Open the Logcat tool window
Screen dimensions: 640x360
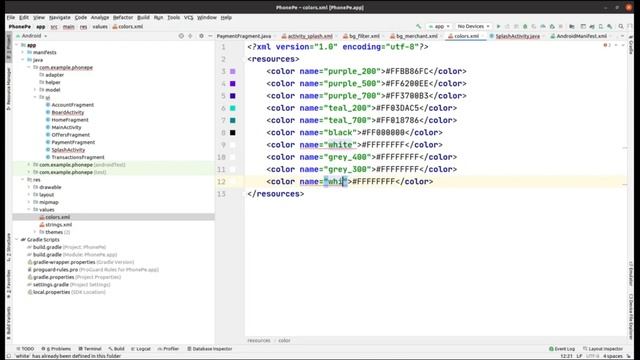click(141, 349)
